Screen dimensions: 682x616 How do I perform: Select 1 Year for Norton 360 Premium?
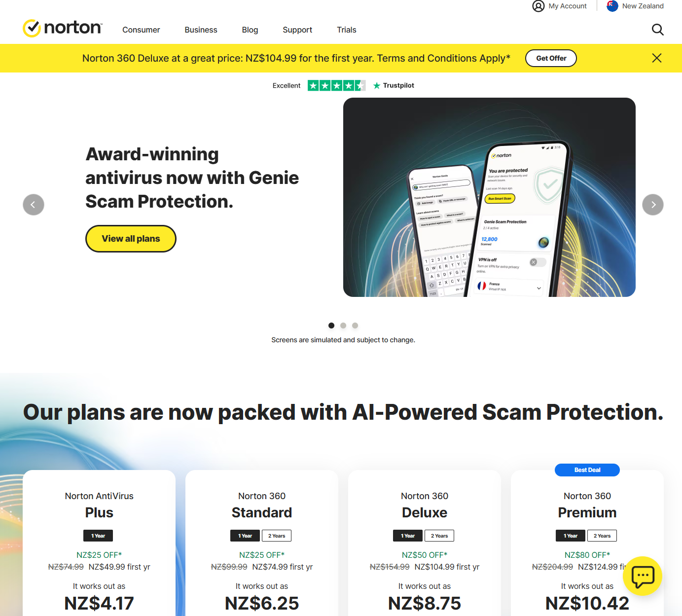(x=571, y=536)
